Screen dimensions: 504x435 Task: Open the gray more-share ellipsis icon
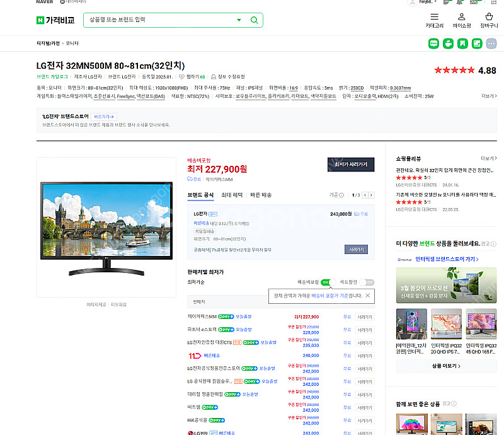click(491, 43)
